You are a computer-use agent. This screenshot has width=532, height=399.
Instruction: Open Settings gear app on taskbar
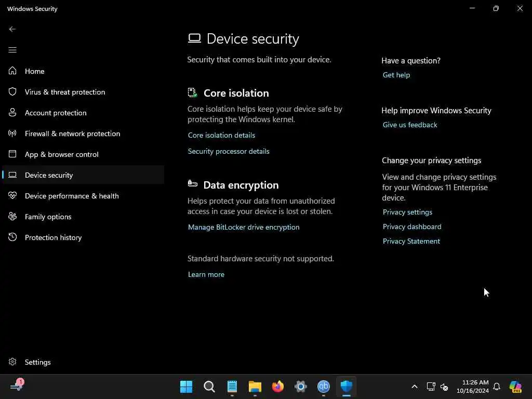click(x=301, y=387)
